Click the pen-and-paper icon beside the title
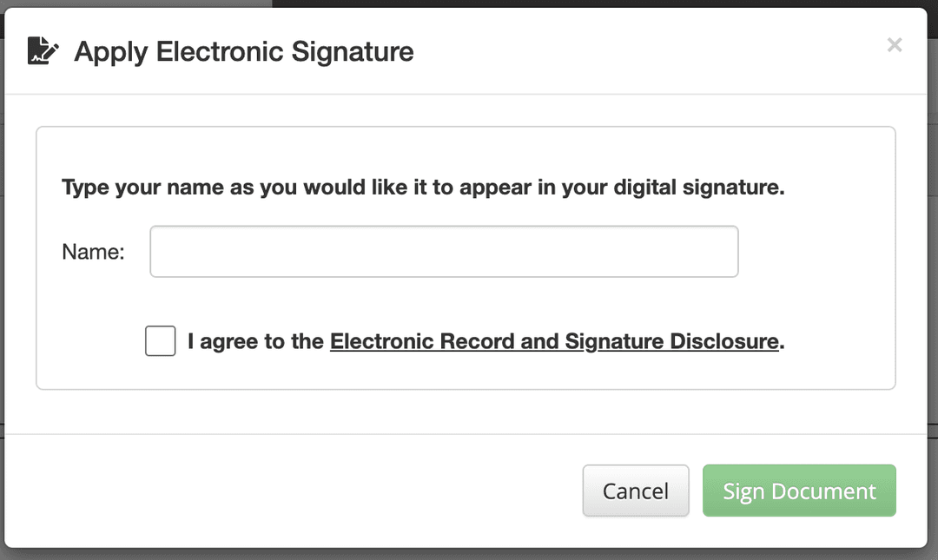This screenshot has height=560, width=938. click(x=43, y=51)
